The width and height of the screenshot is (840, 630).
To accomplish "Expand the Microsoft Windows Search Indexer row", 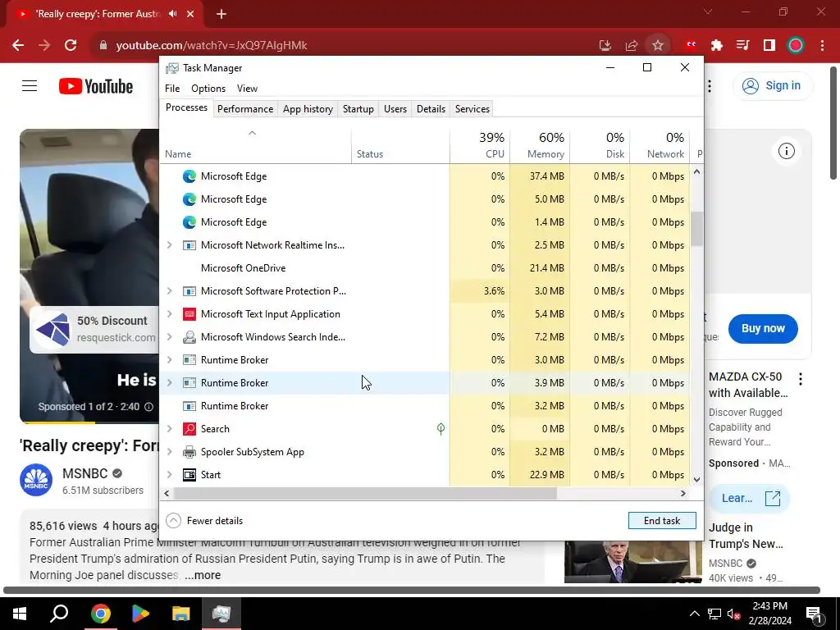I will [x=169, y=337].
